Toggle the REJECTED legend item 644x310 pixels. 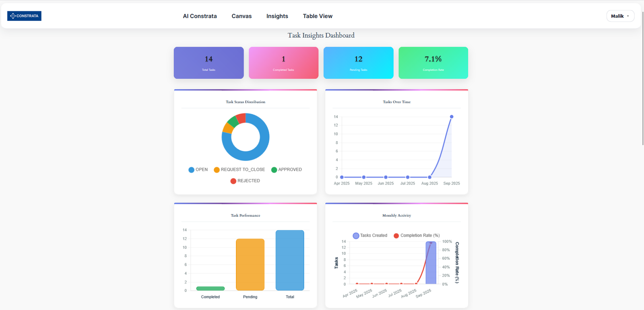click(x=245, y=181)
